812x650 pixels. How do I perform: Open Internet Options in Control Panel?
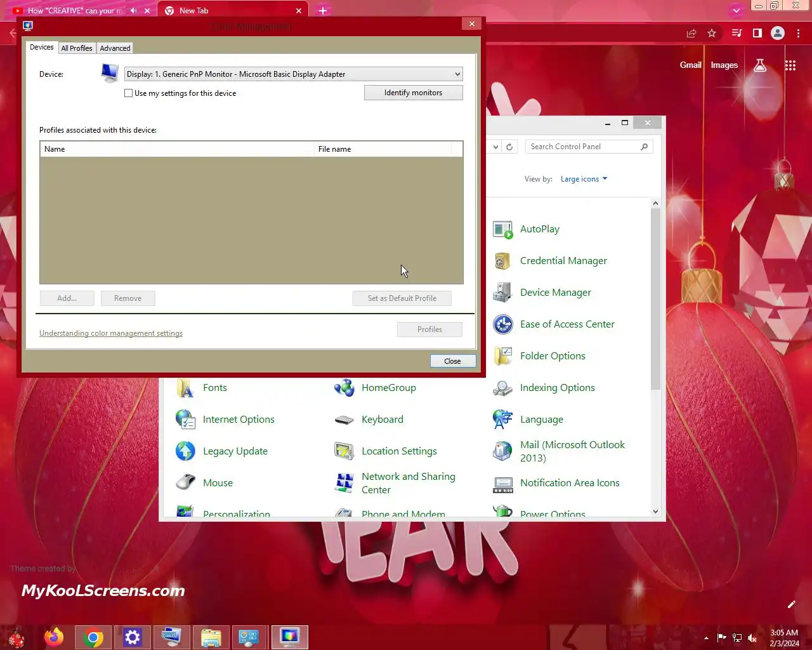point(225,420)
